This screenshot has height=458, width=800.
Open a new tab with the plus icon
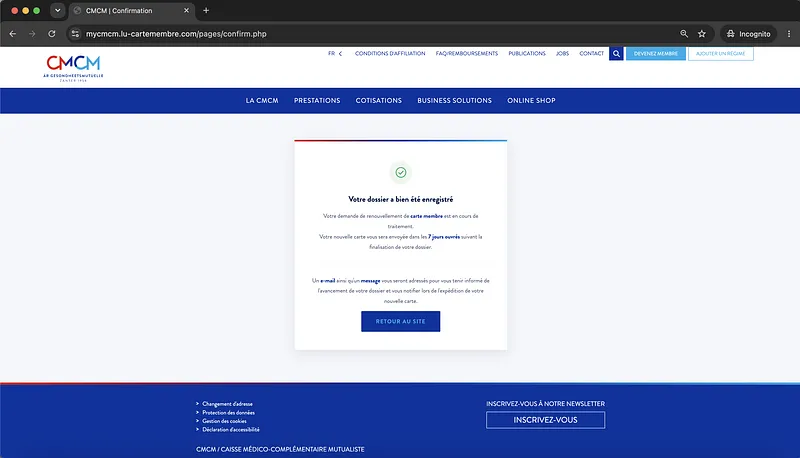tap(206, 10)
